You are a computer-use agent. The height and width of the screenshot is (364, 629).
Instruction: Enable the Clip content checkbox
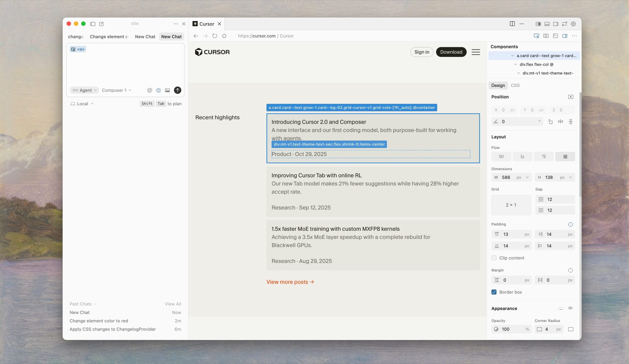[x=494, y=258]
